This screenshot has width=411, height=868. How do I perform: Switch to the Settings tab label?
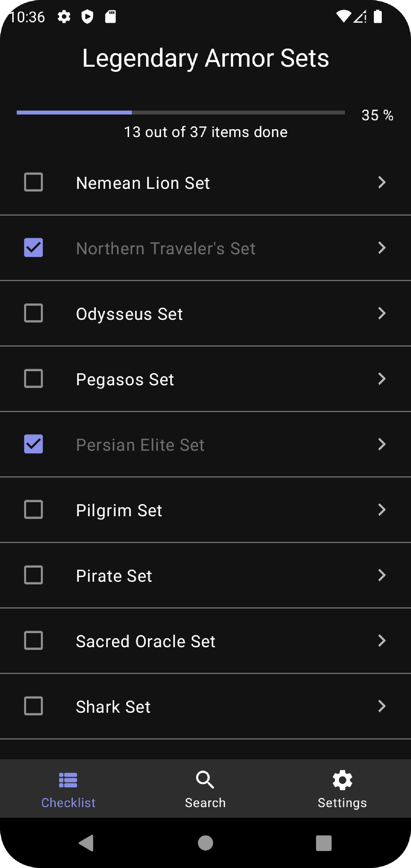tap(342, 803)
